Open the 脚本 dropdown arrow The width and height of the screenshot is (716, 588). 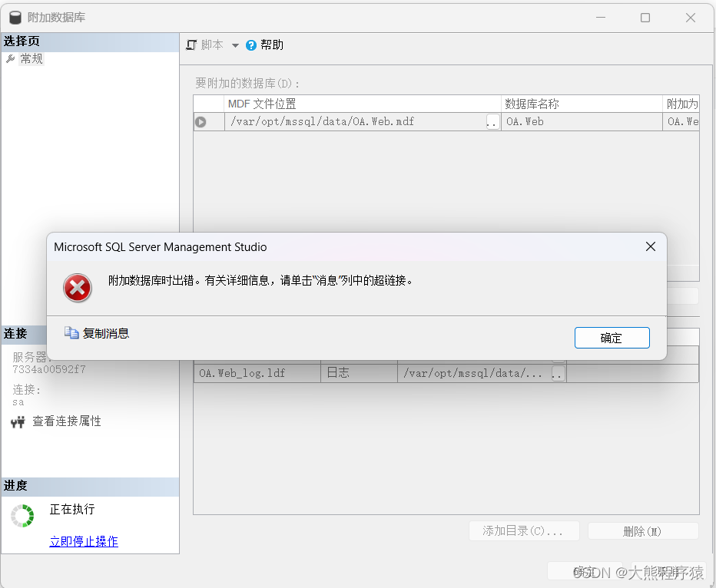click(x=234, y=45)
